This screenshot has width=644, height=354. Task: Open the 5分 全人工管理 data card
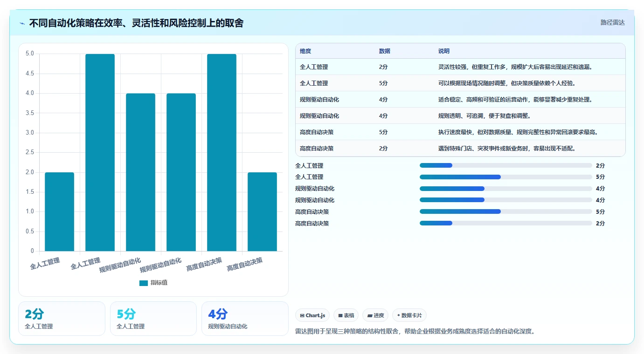pos(153,319)
